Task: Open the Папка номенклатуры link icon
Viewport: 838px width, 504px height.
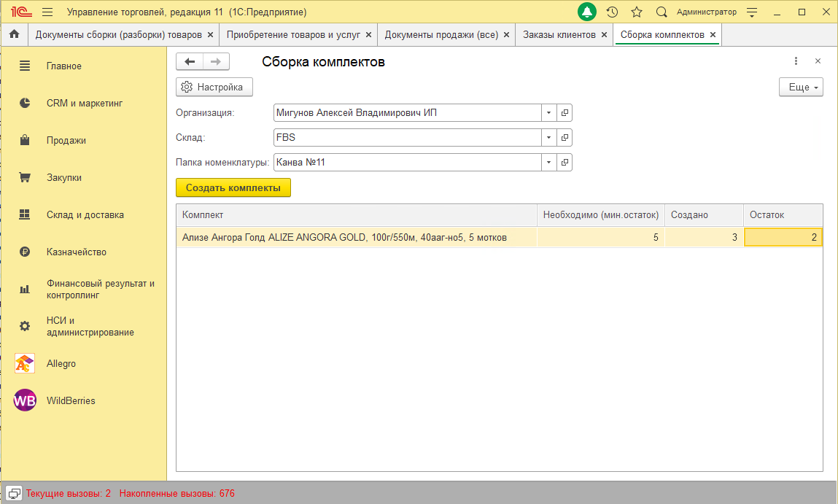Action: tap(565, 163)
